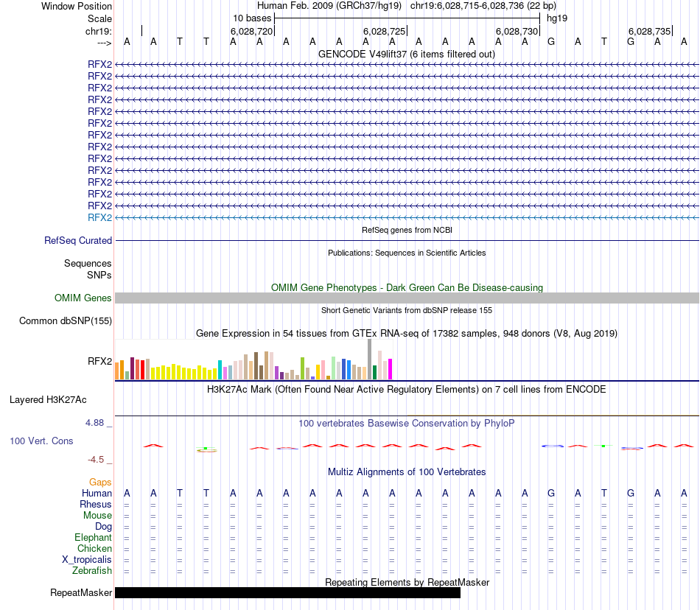The width and height of the screenshot is (700, 610).
Task: Click the 4.88 PhyloP scale value
Action: (94, 423)
